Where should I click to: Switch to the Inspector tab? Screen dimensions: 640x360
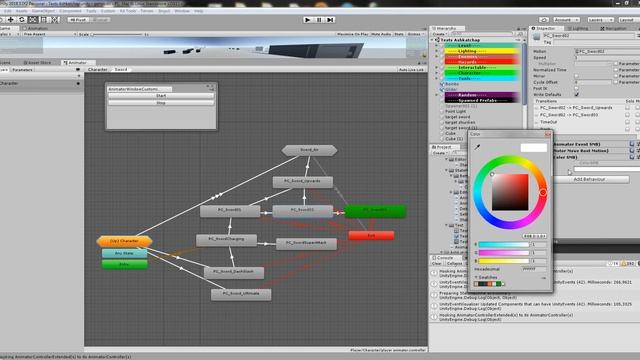click(546, 29)
